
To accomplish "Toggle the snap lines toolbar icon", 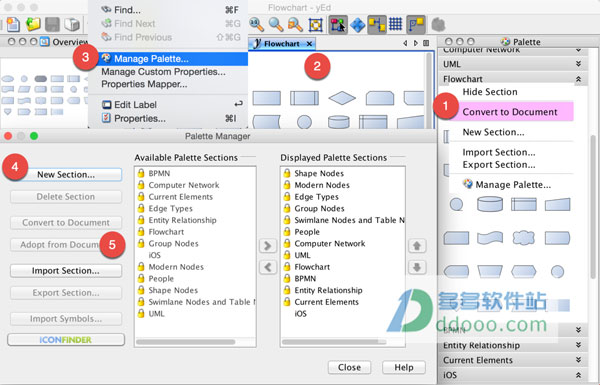I will 416,25.
